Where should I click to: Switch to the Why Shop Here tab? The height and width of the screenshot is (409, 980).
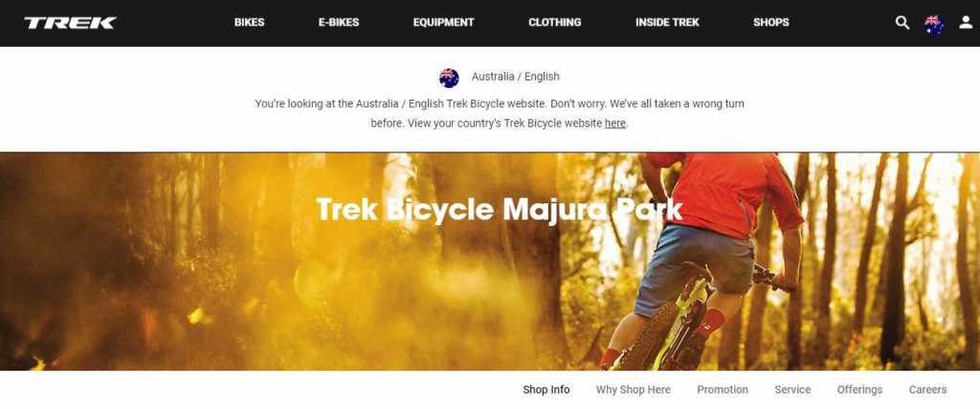pyautogui.click(x=634, y=390)
